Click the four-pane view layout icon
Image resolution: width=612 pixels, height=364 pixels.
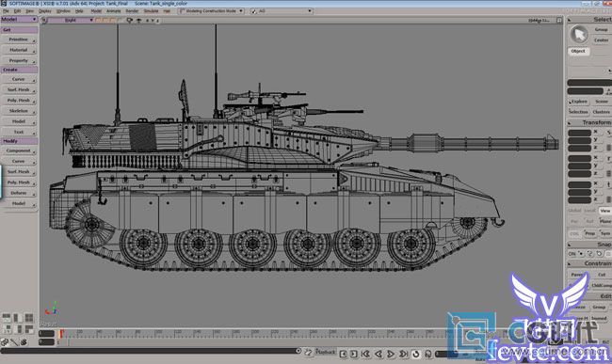coord(29,318)
